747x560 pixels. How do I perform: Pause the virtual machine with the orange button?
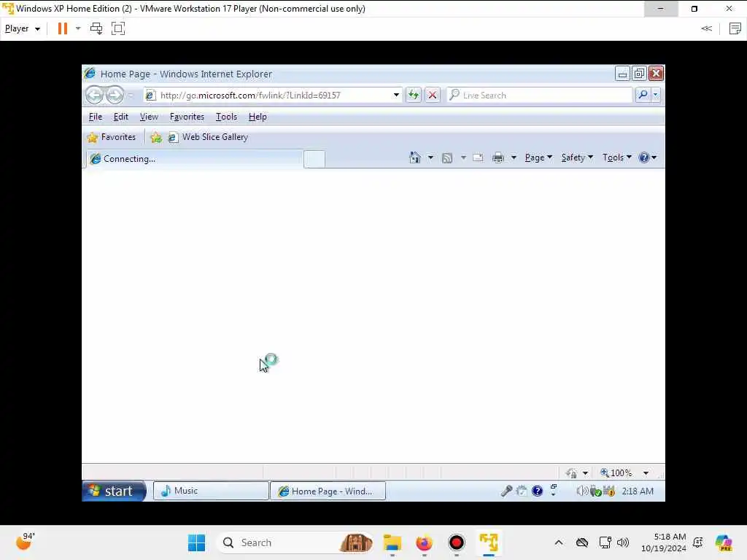coord(63,28)
